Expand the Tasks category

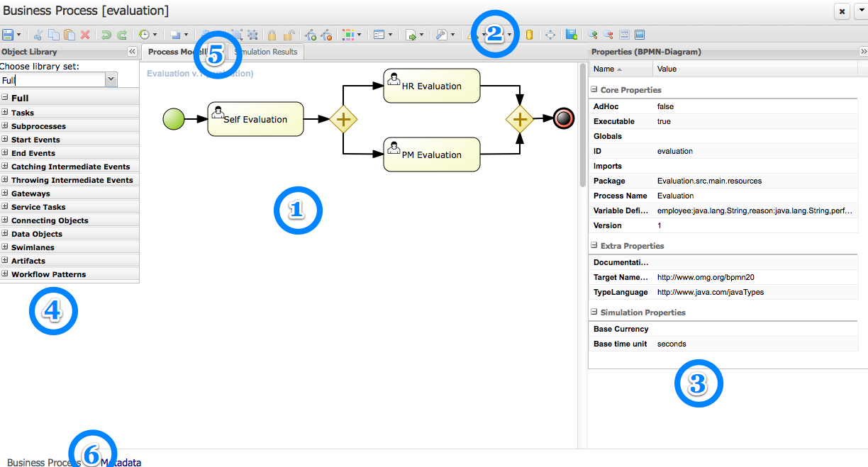pos(5,113)
